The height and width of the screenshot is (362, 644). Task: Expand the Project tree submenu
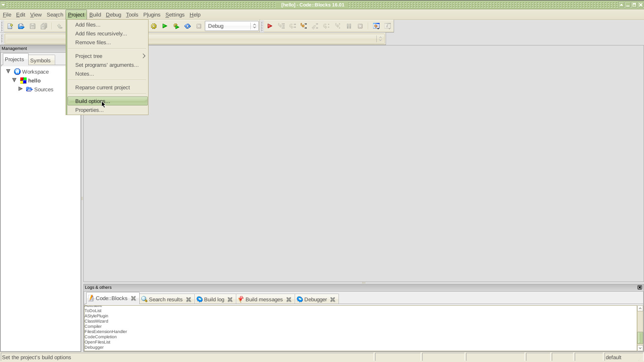[107, 56]
